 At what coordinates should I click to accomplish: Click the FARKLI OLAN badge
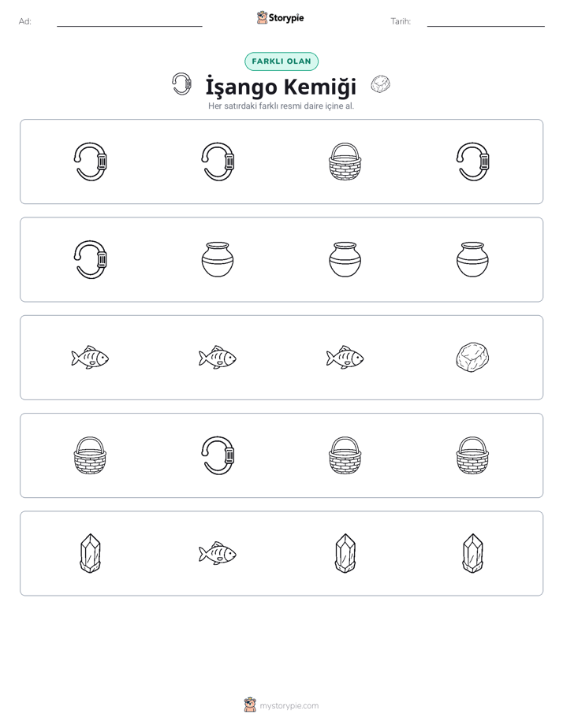coord(281,61)
